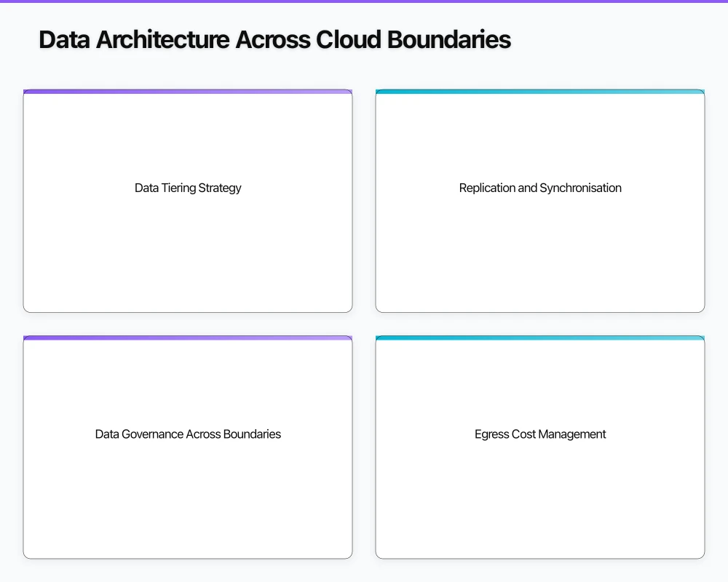The image size is (728, 582).
Task: Click empty space below Replication and Synchronisation text
Action: (x=540, y=255)
